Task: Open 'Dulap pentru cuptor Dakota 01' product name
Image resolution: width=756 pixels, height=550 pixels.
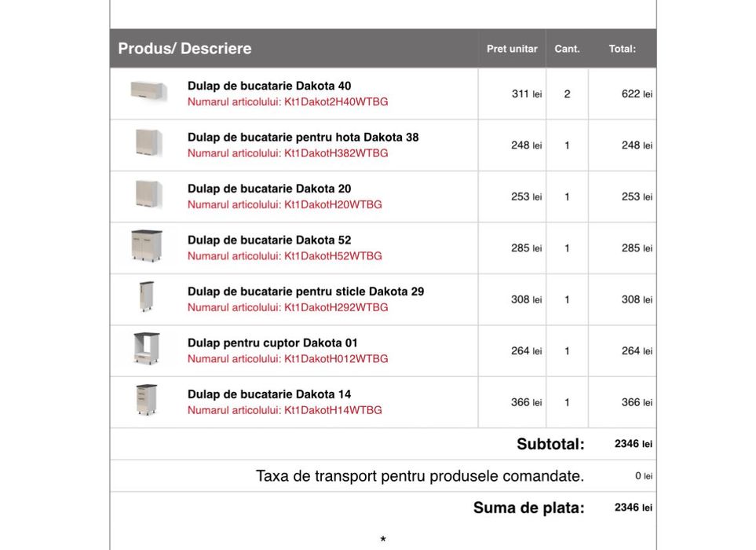Action: (272, 343)
